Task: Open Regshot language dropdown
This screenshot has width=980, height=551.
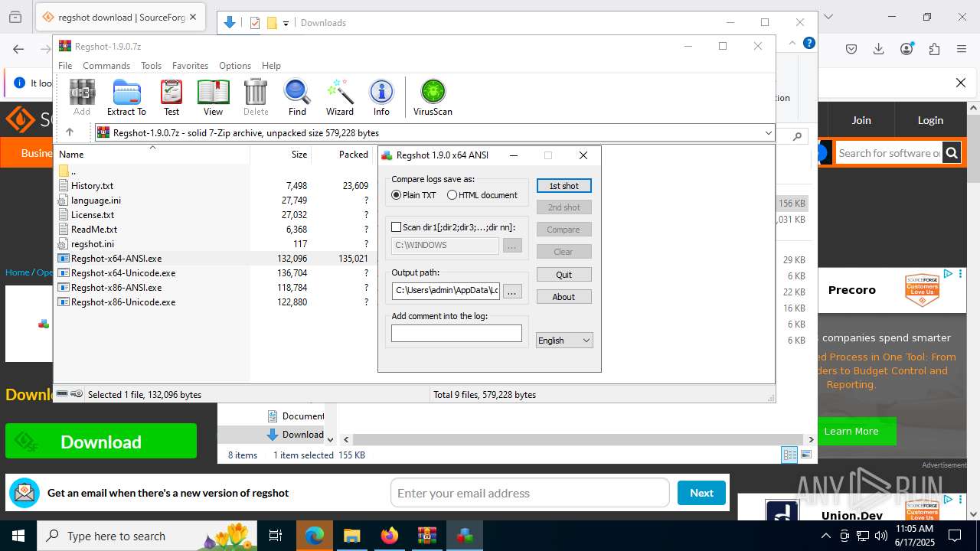Action: [564, 341]
